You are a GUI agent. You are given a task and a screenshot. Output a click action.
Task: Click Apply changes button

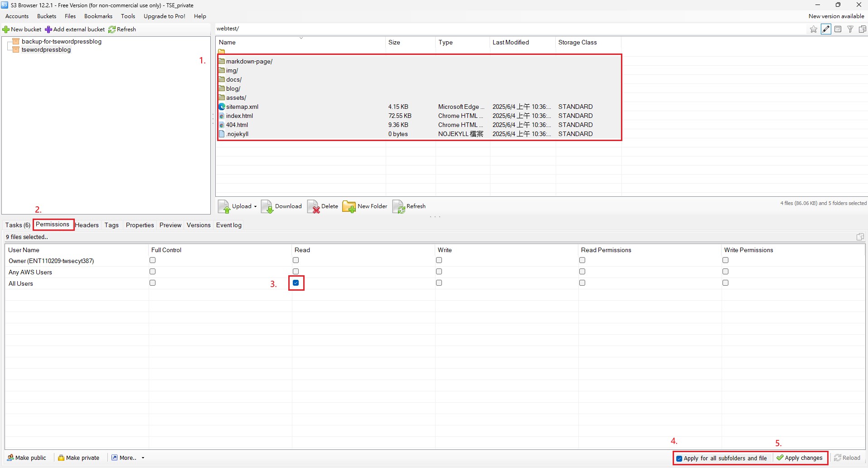[x=800, y=458]
